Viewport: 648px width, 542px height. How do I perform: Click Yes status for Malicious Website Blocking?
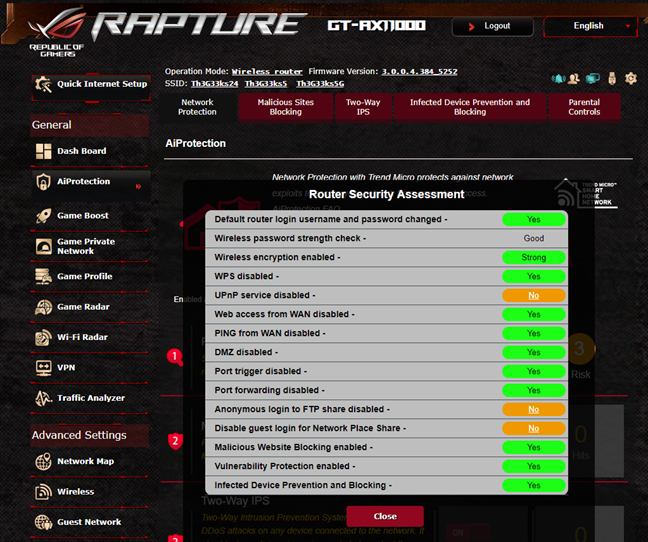(x=534, y=447)
